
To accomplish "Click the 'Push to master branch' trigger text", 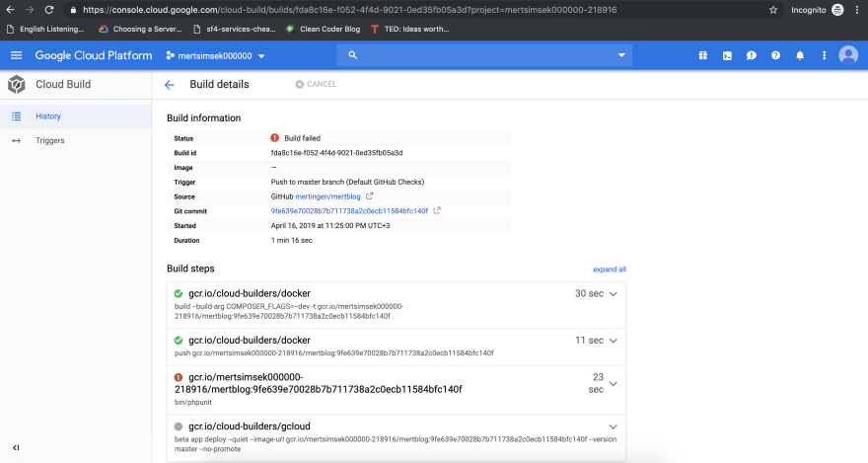I will pos(347,182).
